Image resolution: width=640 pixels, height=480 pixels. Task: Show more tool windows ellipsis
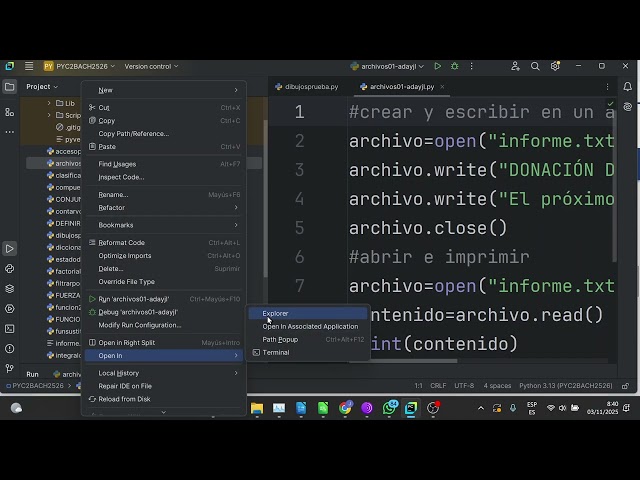click(x=9, y=132)
